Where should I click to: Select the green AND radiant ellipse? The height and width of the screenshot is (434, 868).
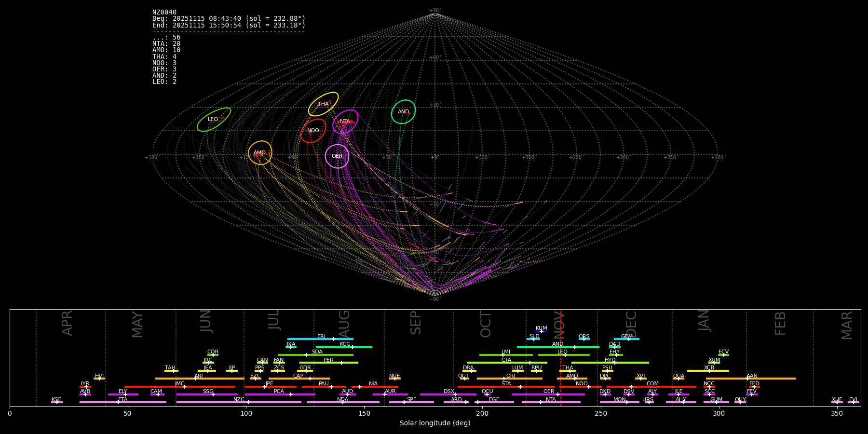404,112
